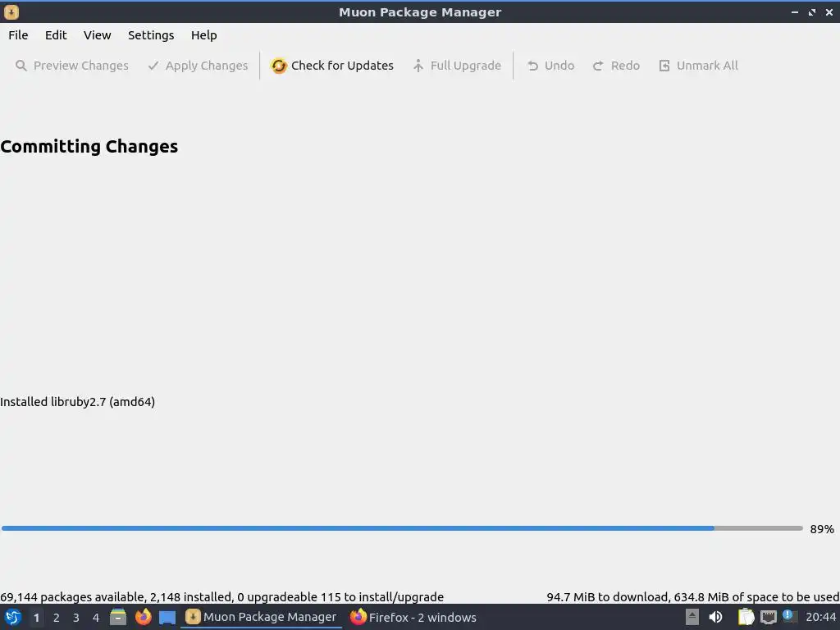Click the Preview Changes magnifier icon
840x630 pixels.
[21, 66]
